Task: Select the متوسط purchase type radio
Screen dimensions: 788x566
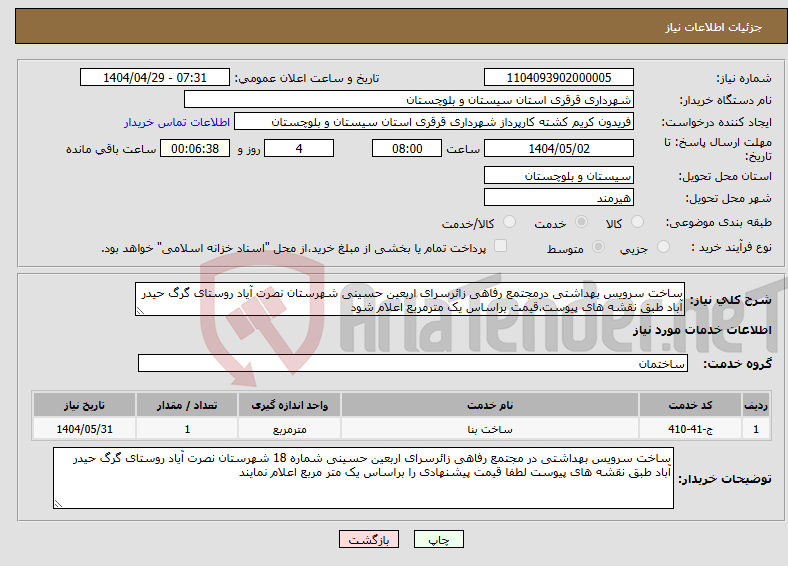Action: point(598,246)
